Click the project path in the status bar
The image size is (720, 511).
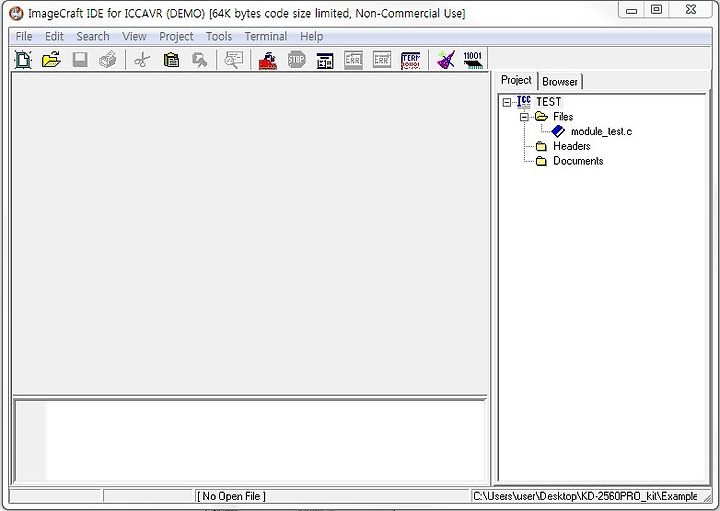click(x=585, y=496)
